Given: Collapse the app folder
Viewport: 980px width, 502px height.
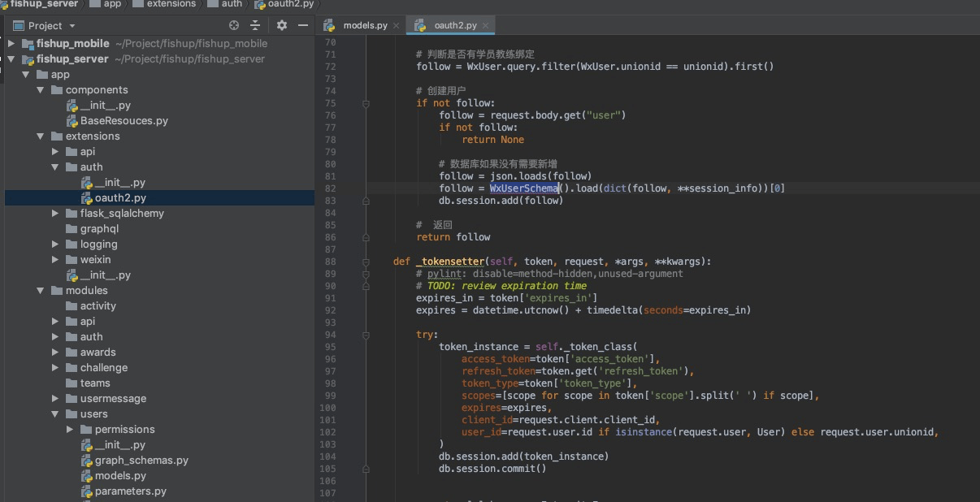Looking at the screenshot, I should pos(26,74).
